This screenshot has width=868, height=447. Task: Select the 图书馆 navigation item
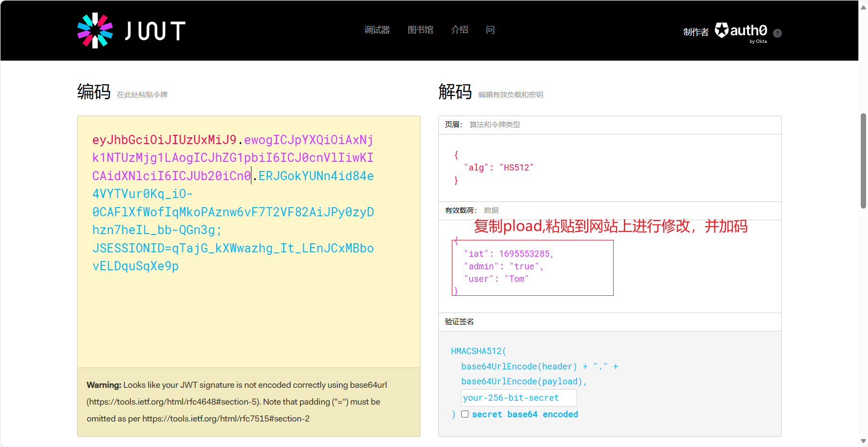[421, 29]
